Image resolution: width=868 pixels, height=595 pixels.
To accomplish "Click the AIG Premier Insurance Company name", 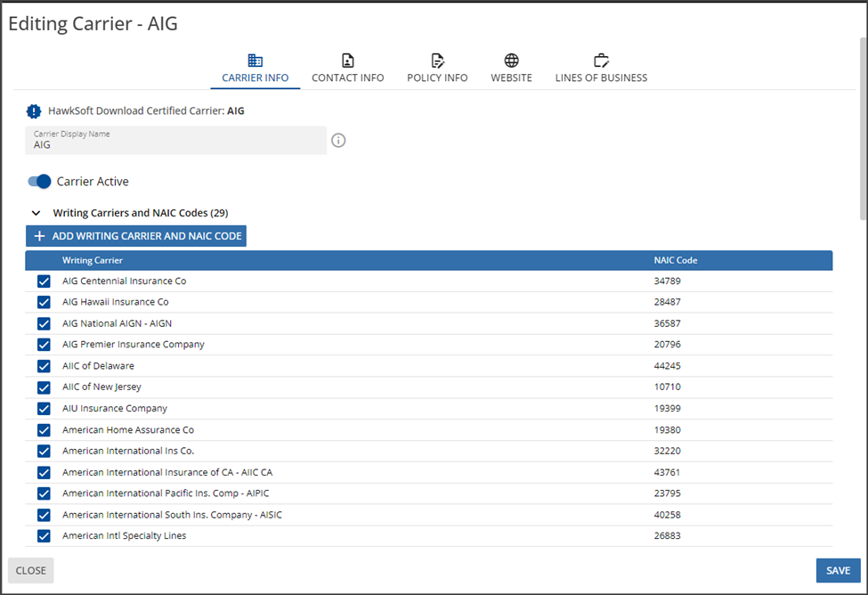I will click(x=133, y=345).
